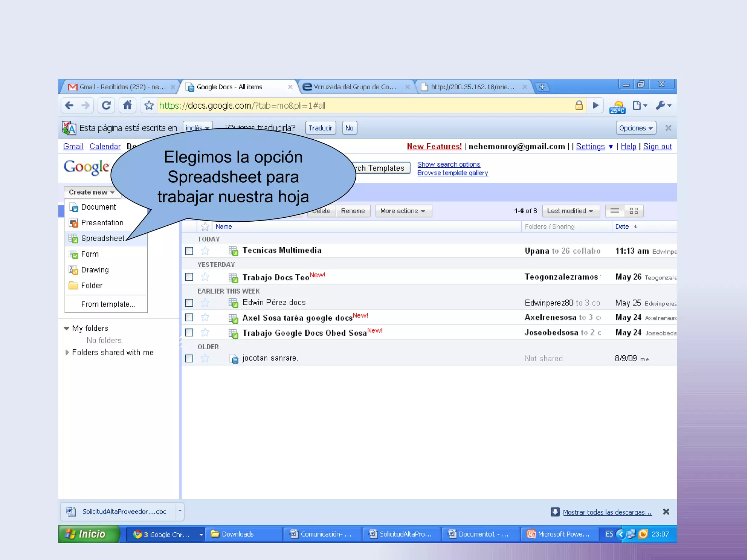Bookmark page with the star icon

point(149,106)
